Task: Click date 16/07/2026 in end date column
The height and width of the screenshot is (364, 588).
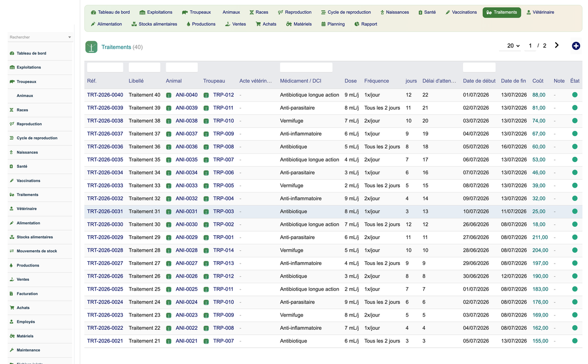Action: (514, 147)
